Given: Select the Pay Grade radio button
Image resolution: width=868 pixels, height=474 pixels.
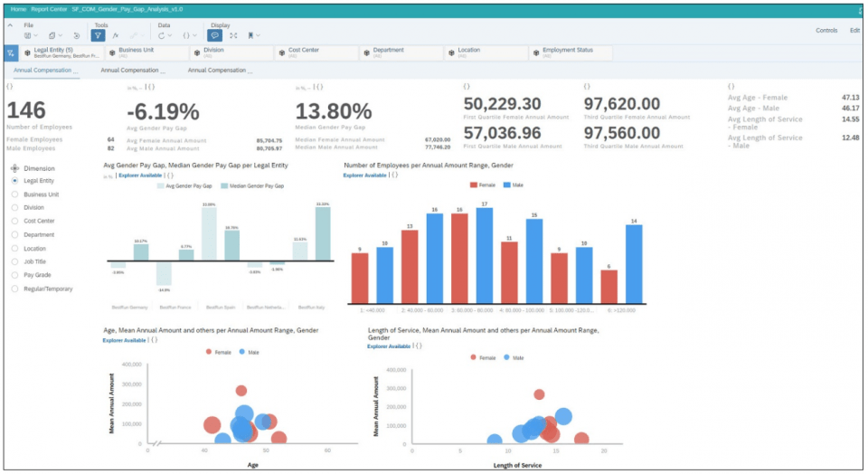Looking at the screenshot, I should tap(15, 275).
